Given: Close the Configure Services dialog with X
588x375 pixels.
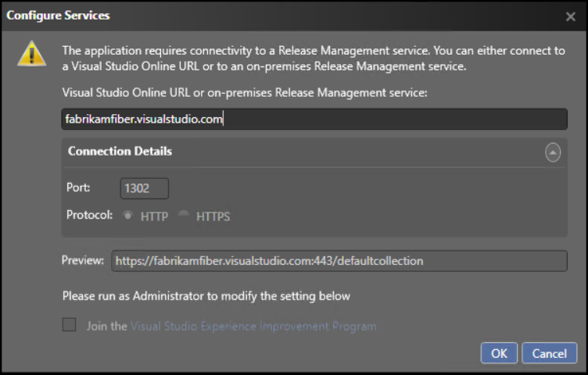Looking at the screenshot, I should point(570,16).
